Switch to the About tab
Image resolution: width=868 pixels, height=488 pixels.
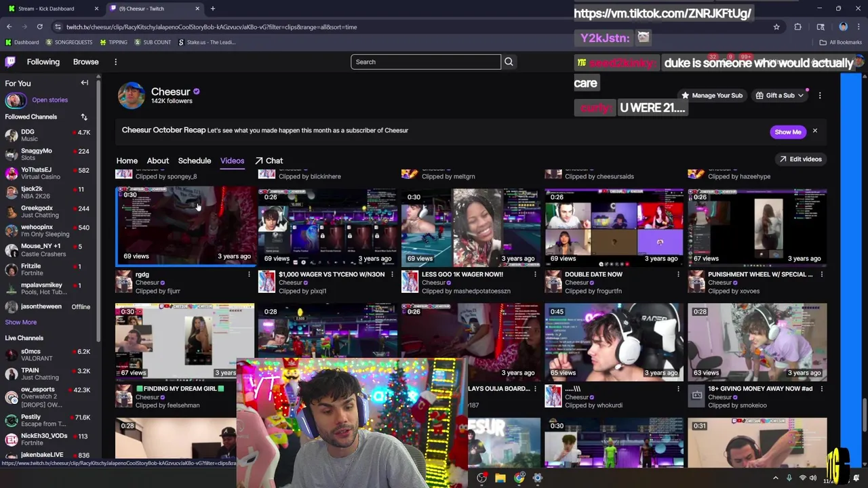158,161
